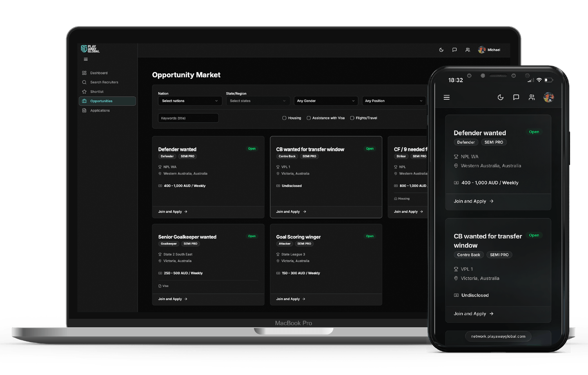This screenshot has height=375, width=588.
Task: Toggle the laptop sidebar hamburger menu
Action: (85, 60)
